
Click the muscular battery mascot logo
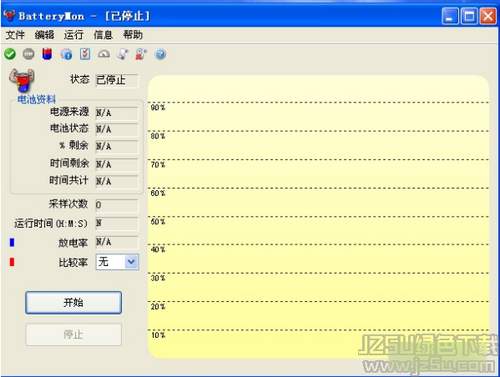point(22,80)
